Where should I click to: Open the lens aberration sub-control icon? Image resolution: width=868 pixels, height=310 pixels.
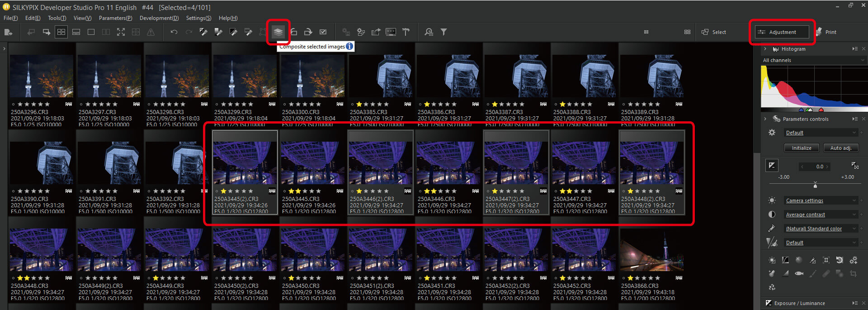(x=826, y=260)
